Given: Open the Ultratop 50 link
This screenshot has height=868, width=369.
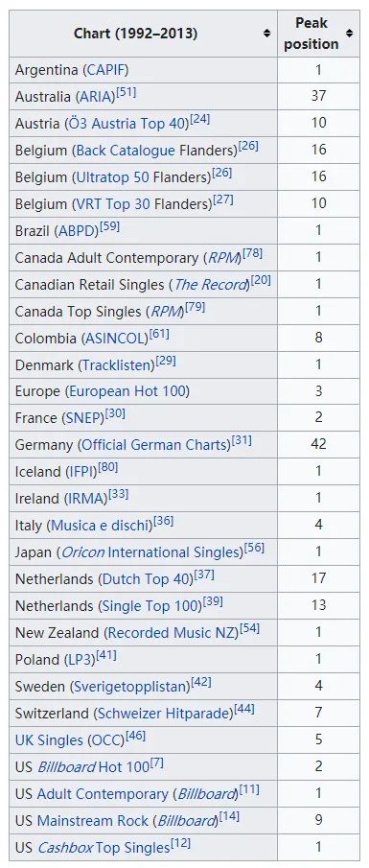Looking at the screenshot, I should pos(112,176).
